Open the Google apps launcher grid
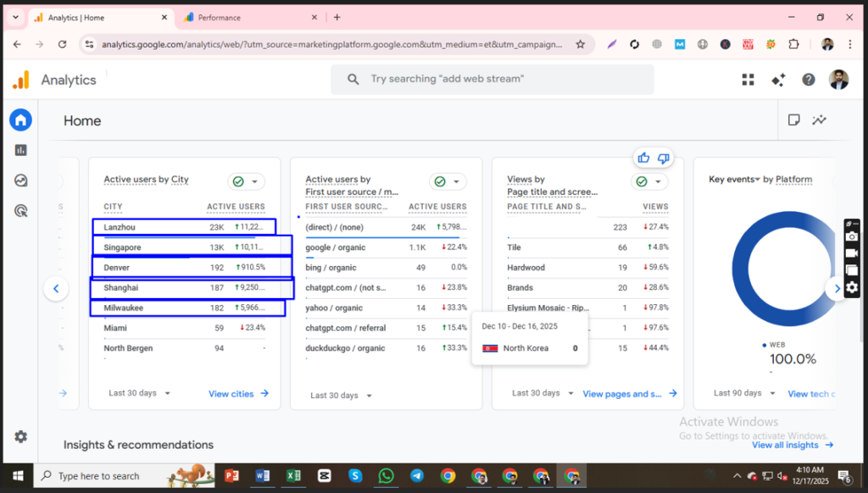Image resolution: width=868 pixels, height=493 pixels. tap(748, 79)
